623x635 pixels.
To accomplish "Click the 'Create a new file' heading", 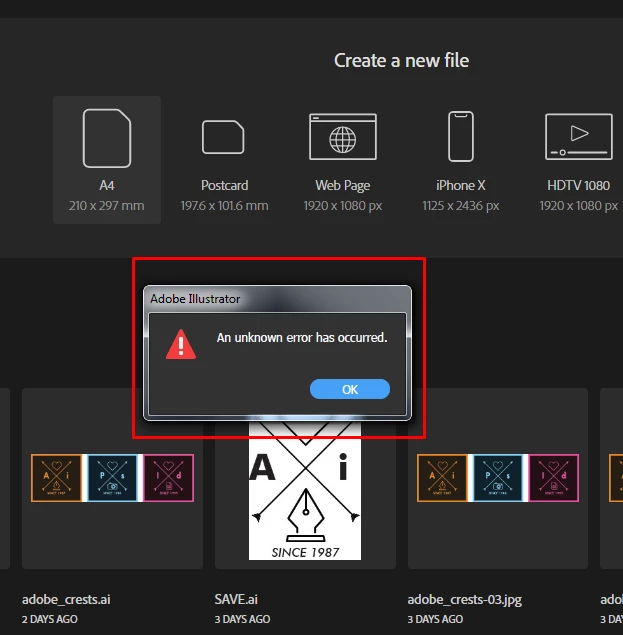I will (401, 60).
